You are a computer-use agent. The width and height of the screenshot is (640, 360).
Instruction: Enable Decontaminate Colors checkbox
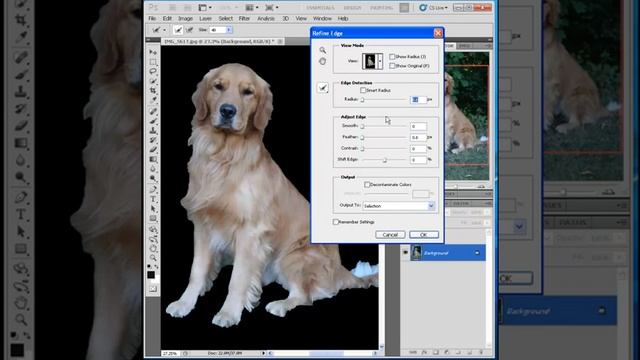367,184
